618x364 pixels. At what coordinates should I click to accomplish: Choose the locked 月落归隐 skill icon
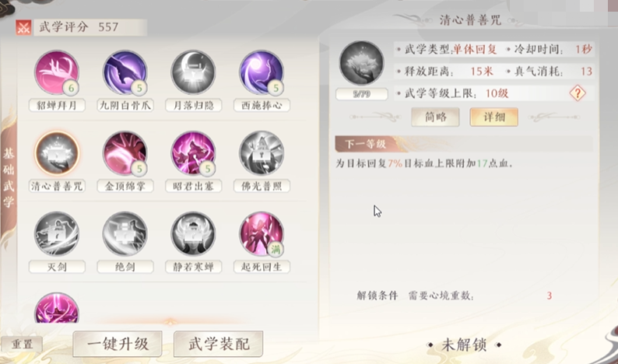(193, 73)
